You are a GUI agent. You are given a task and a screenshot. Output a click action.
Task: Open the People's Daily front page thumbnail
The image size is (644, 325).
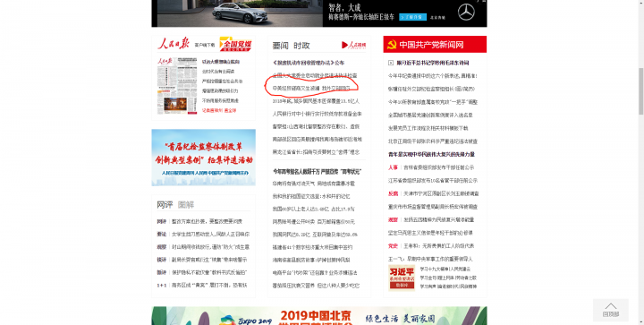tap(177, 86)
